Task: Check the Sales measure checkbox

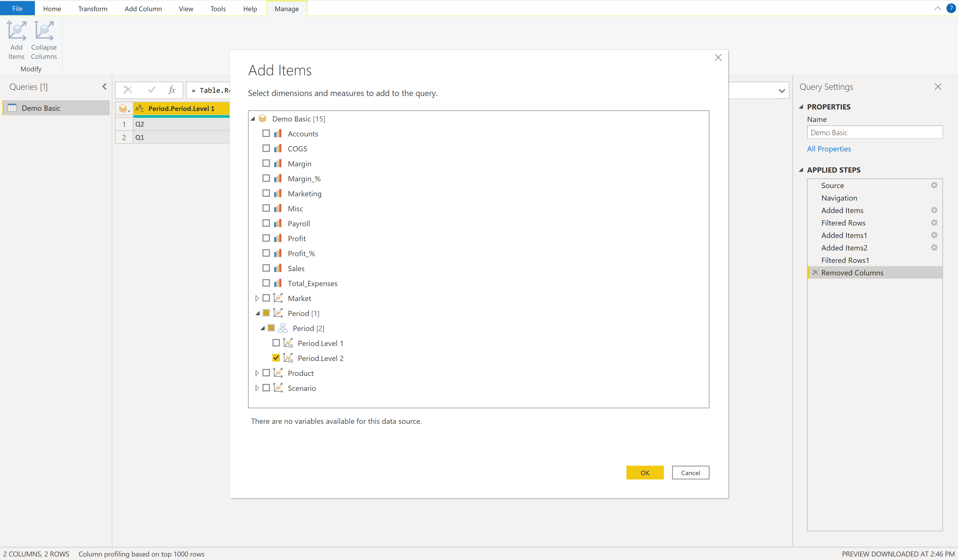Action: 266,268
